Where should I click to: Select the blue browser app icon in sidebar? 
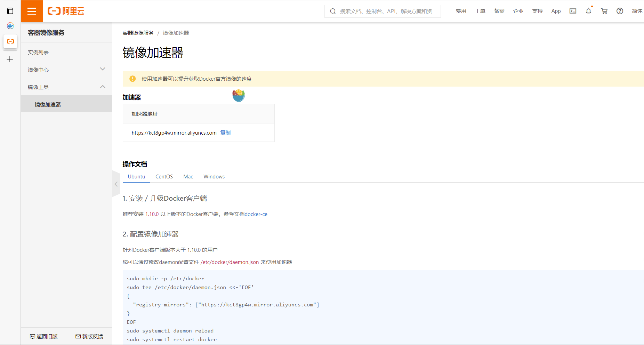tap(10, 26)
